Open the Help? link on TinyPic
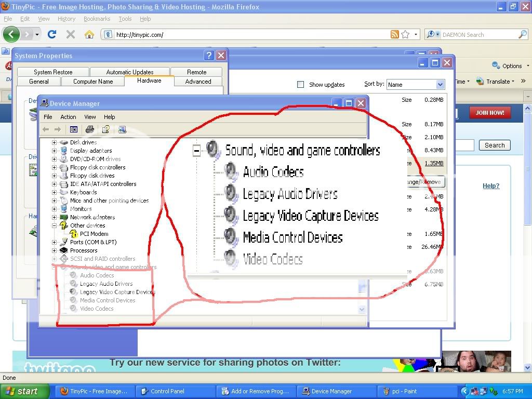The height and width of the screenshot is (399, 532). tap(491, 186)
